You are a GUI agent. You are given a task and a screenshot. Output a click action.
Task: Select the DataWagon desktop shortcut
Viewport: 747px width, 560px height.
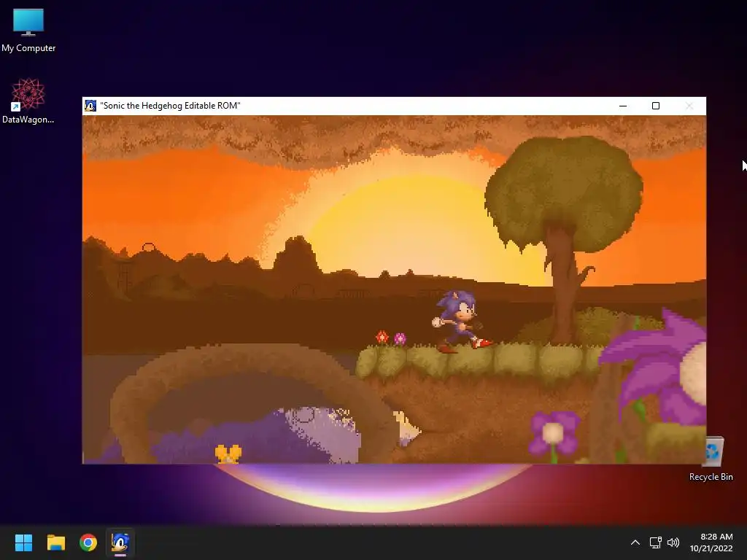click(28, 101)
